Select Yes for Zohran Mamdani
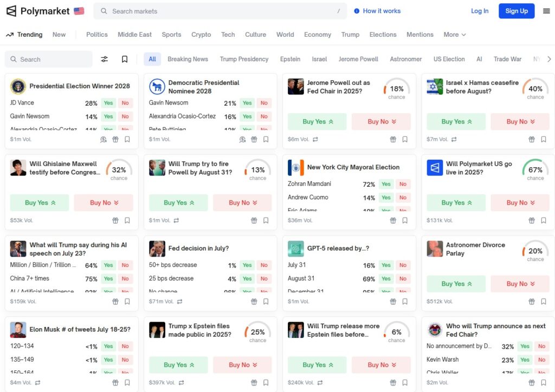Screen dimensions: 555x392 point(386,184)
